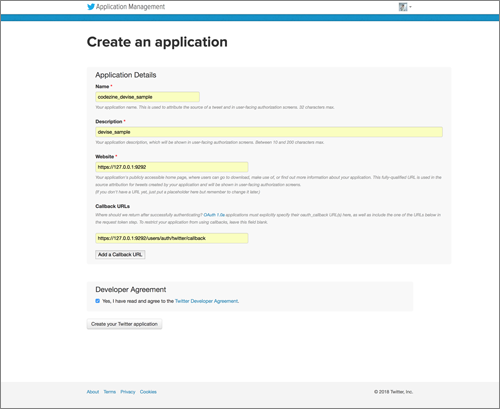Focus the Callback URL input field

click(172, 238)
